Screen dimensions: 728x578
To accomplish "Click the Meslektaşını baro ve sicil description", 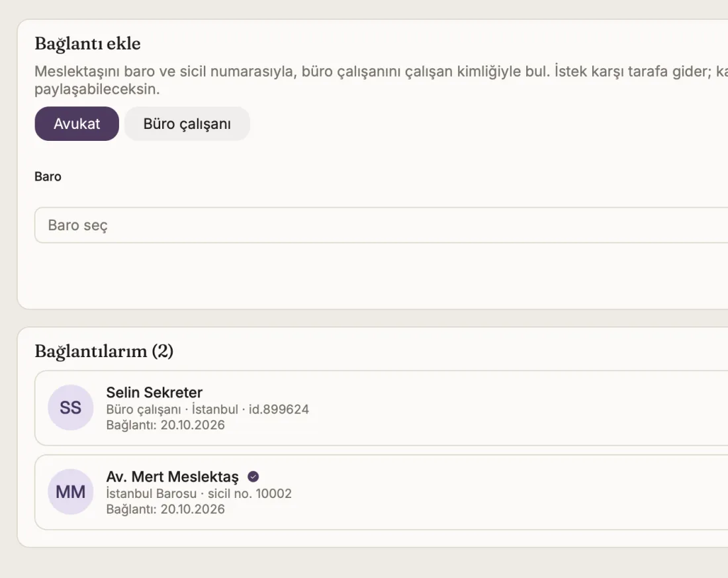I will tap(381, 80).
